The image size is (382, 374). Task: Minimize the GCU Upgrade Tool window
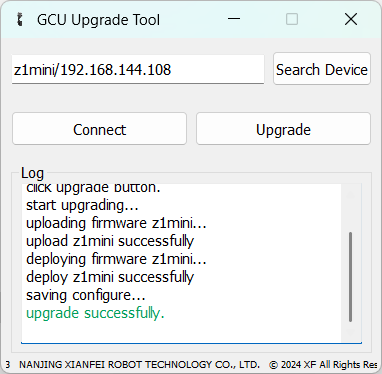(234, 19)
